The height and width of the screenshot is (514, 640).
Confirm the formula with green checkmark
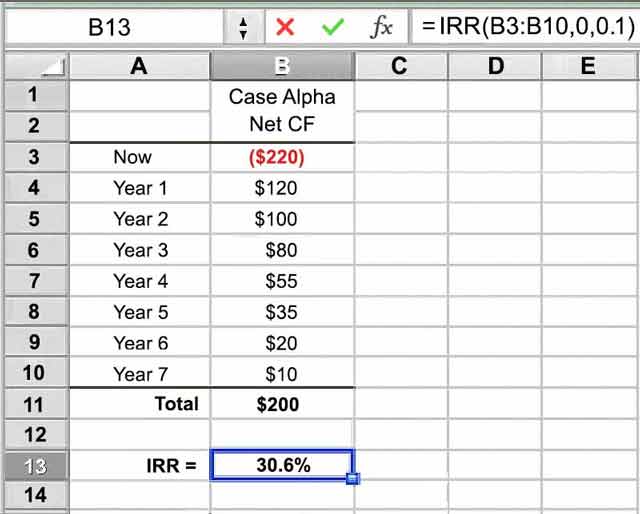coord(332,27)
